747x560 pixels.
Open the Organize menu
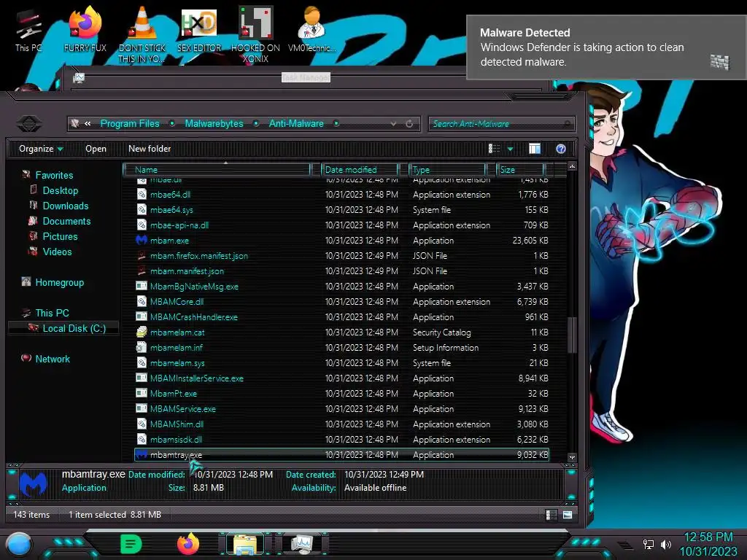coord(41,149)
